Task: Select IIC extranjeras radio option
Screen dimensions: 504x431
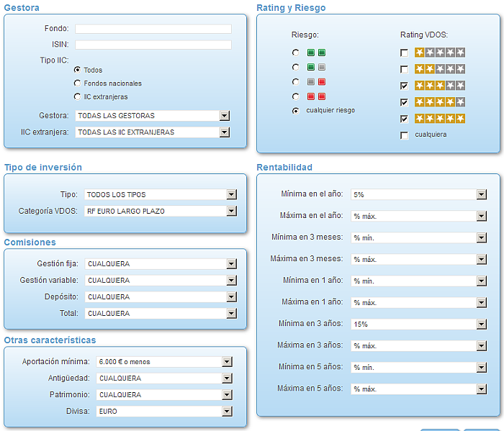Action: pyautogui.click(x=77, y=96)
